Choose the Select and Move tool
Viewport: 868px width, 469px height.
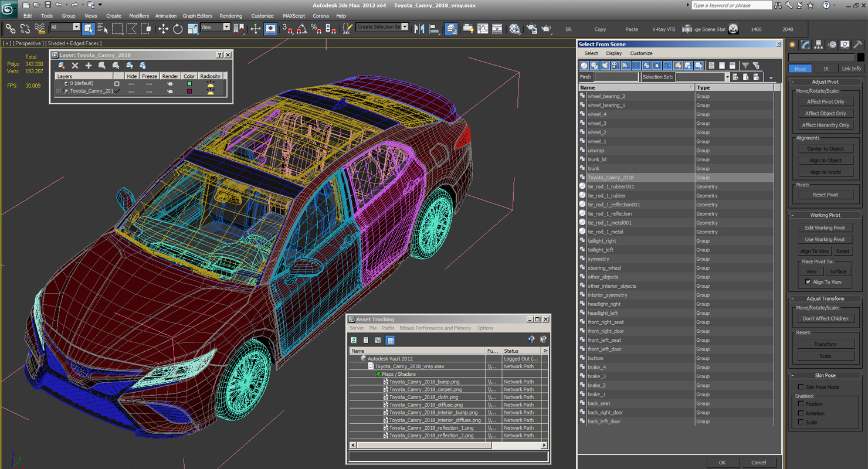[x=163, y=29]
